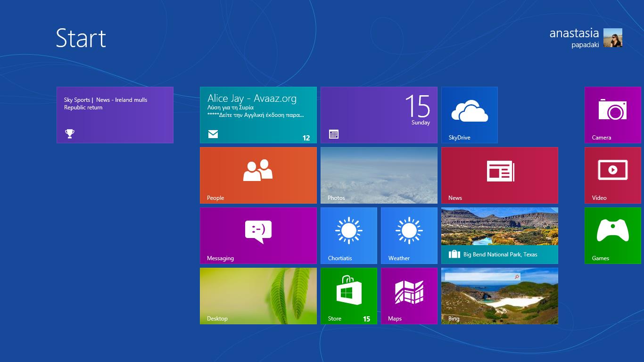Viewport: 644px width, 362px height.
Task: Switch to the Desktop tile
Action: pos(258,296)
